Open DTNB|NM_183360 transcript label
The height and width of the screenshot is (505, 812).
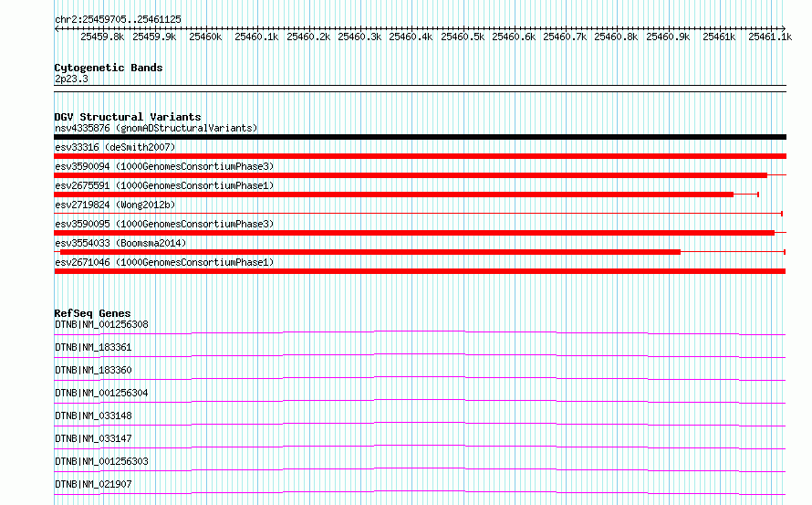click(93, 370)
